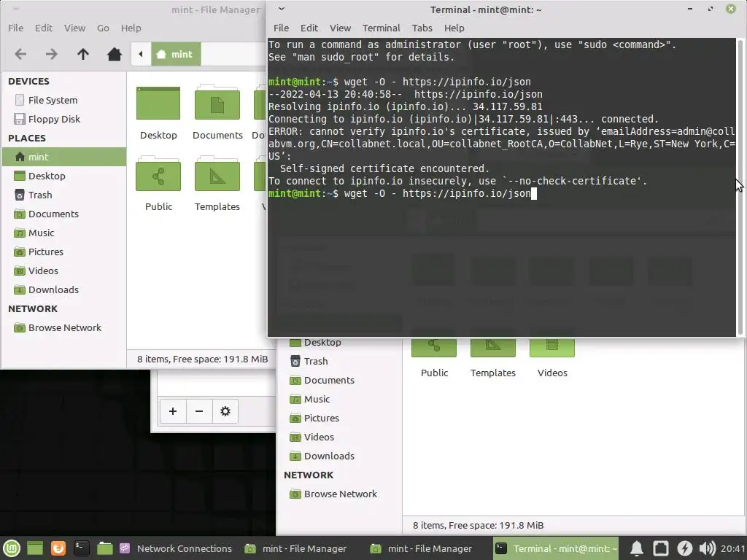Open Pictures in back File Manager sidebar

(322, 418)
